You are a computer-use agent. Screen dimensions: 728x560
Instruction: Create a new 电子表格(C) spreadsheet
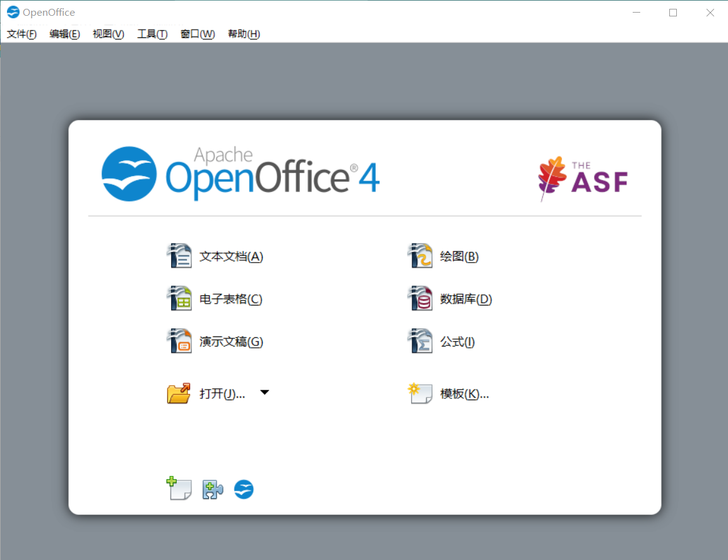tap(230, 299)
